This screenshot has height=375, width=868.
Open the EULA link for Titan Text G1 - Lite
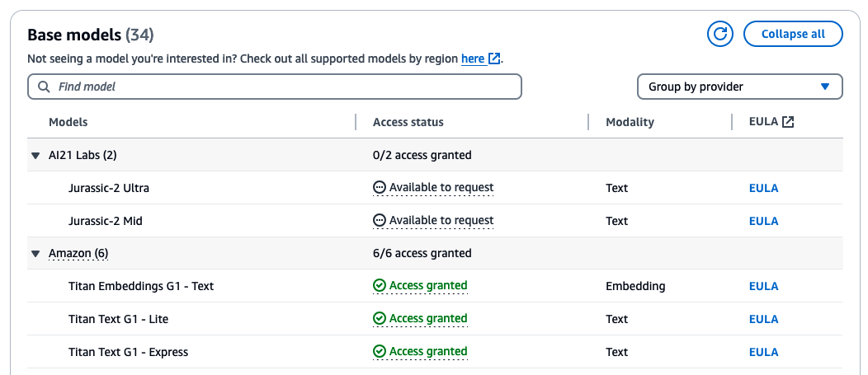coord(763,319)
